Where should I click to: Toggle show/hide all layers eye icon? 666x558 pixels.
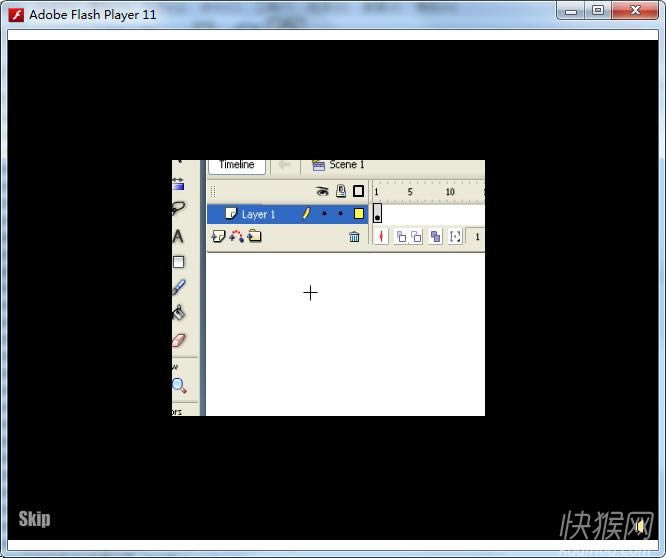point(323,191)
